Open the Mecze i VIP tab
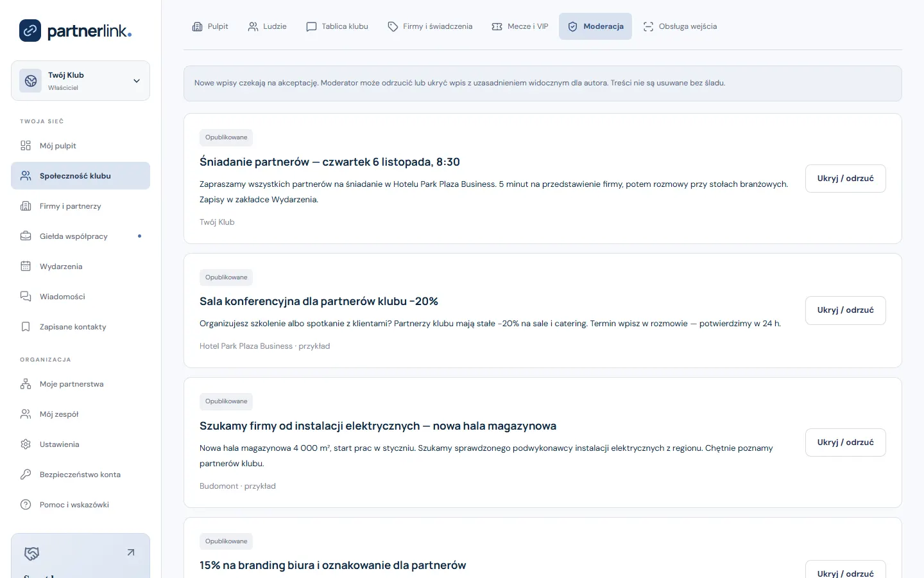 pos(520,26)
